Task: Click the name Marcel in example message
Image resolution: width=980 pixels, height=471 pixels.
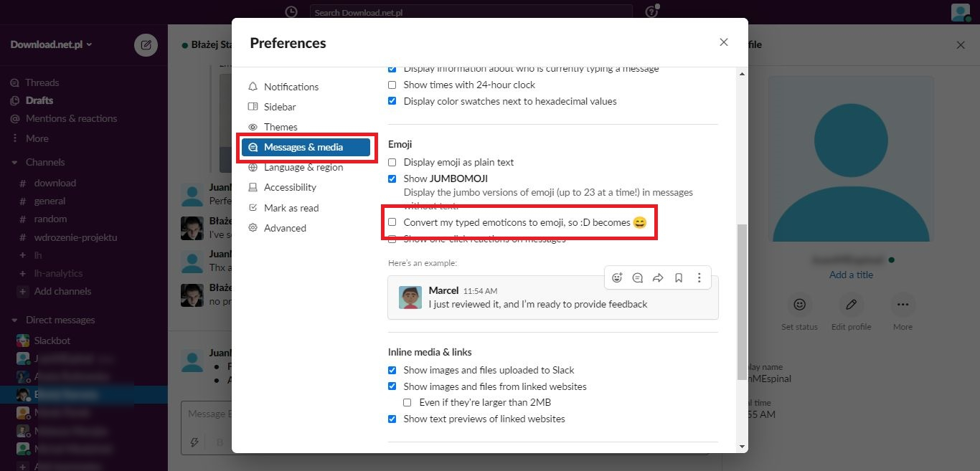Action: [x=443, y=290]
